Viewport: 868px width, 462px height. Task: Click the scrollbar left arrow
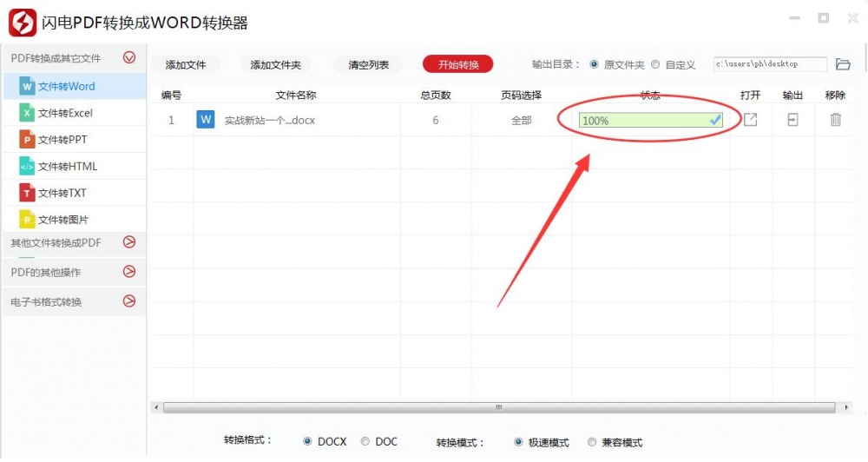[x=156, y=407]
